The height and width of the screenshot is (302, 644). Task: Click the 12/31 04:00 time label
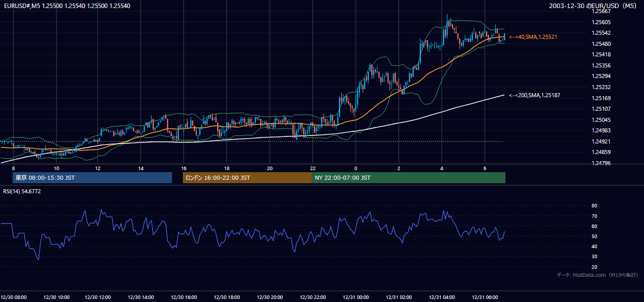pos(442,297)
